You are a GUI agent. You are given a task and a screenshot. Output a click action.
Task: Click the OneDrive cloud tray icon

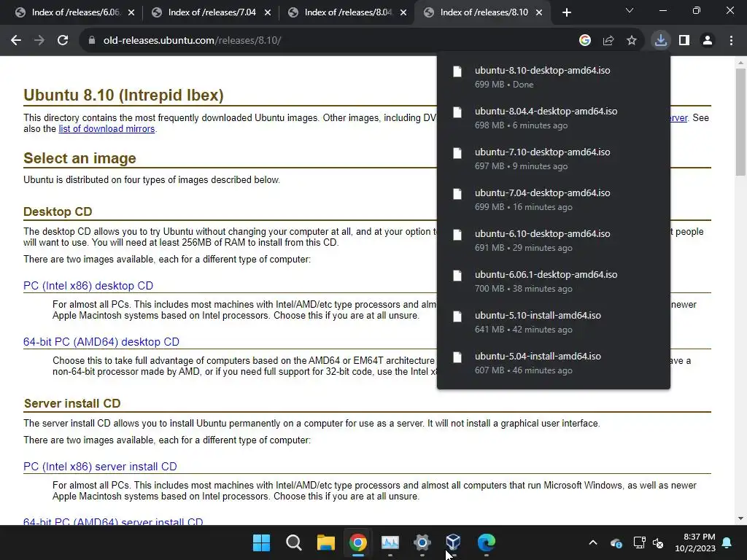(616, 542)
